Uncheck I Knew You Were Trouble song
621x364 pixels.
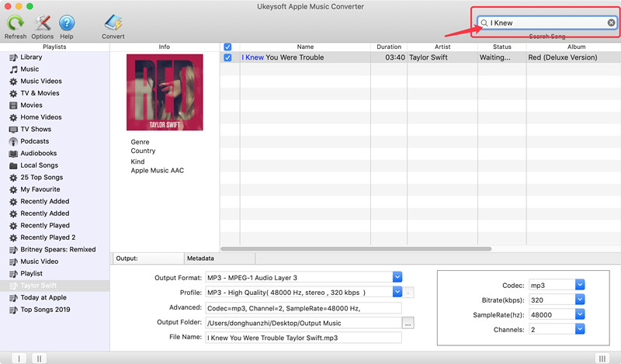tap(227, 57)
